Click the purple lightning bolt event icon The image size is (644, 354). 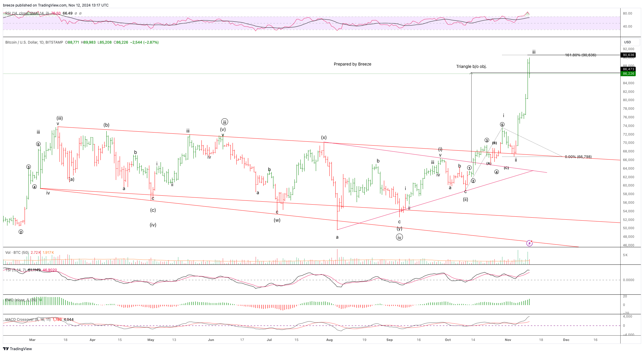pos(529,243)
